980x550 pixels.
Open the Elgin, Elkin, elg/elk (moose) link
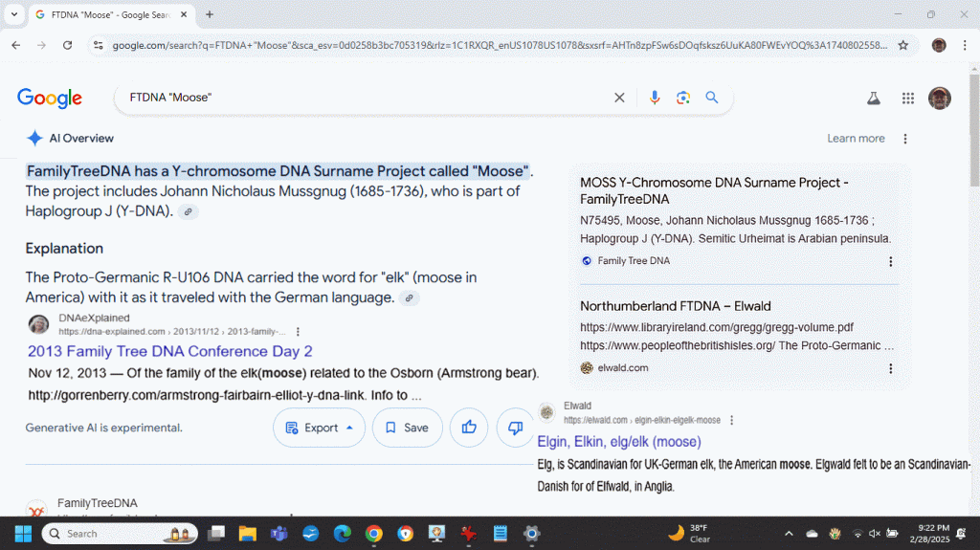coord(619,442)
